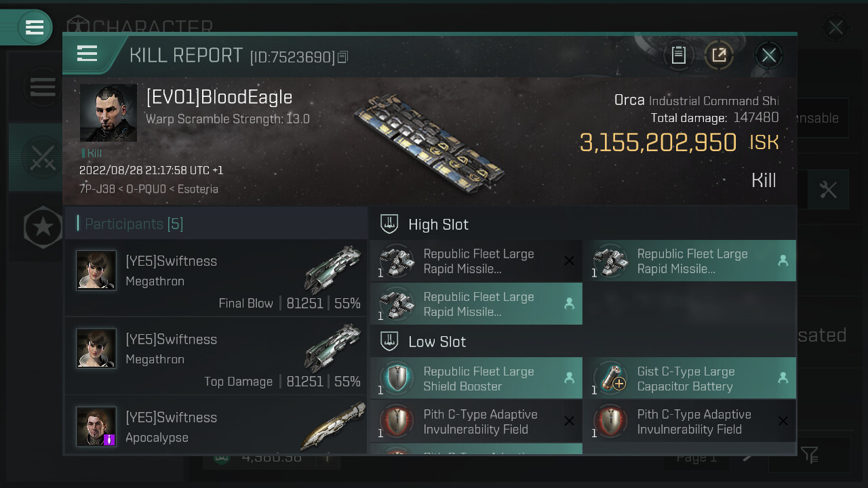Select Republic Fleet Large Shield Booster module

(476, 379)
